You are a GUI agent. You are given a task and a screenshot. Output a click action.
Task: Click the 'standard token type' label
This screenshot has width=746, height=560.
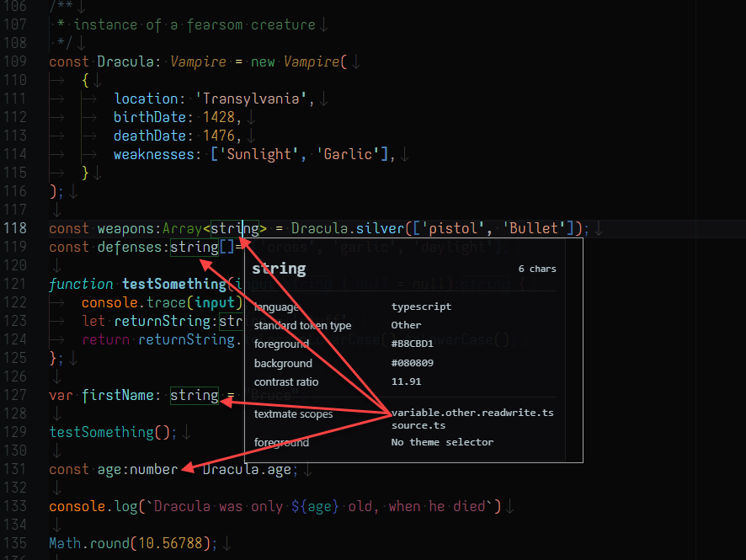point(302,325)
